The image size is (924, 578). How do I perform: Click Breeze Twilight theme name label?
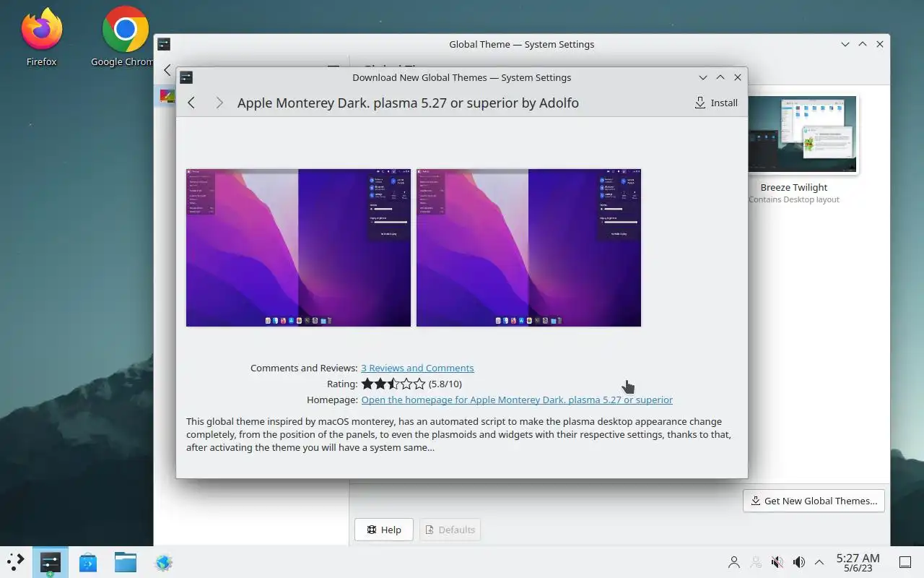(x=794, y=187)
